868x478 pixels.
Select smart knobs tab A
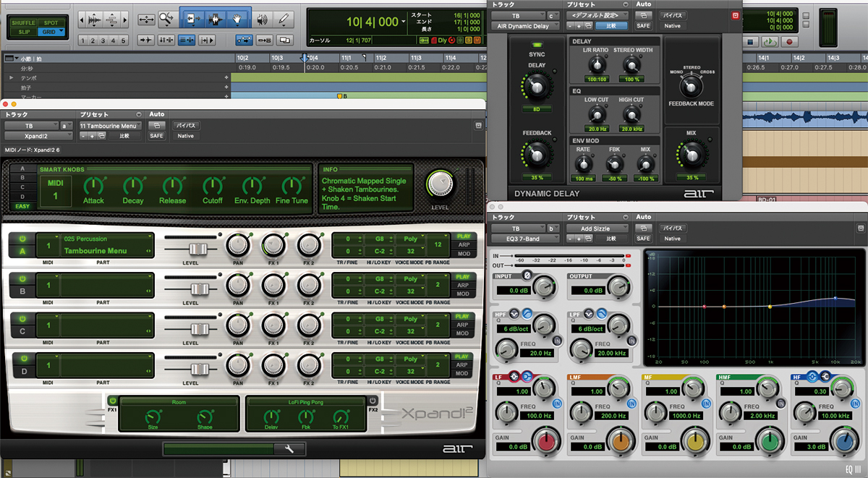[x=22, y=168]
